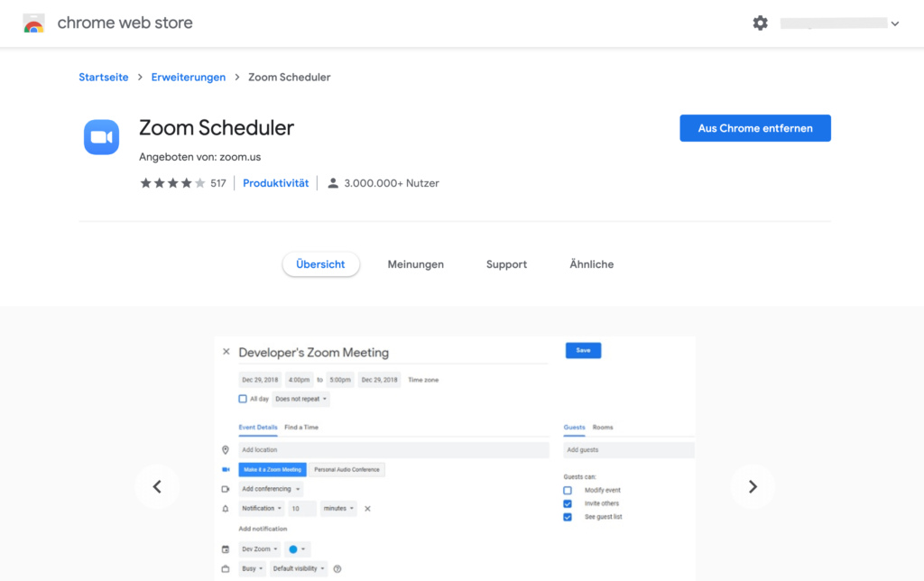Image resolution: width=924 pixels, height=581 pixels.
Task: Click the 4:00pm start time field
Action: coord(299,380)
